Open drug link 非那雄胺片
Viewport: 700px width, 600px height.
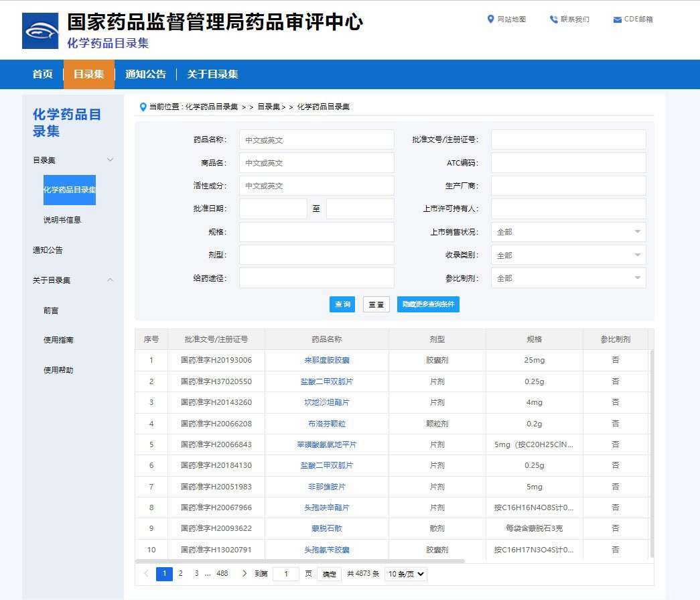[327, 487]
